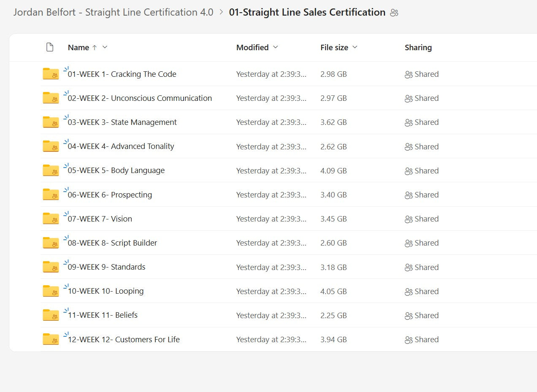Select the Week 5 Body Language folder icon
This screenshot has height=392, width=537.
[x=51, y=170]
